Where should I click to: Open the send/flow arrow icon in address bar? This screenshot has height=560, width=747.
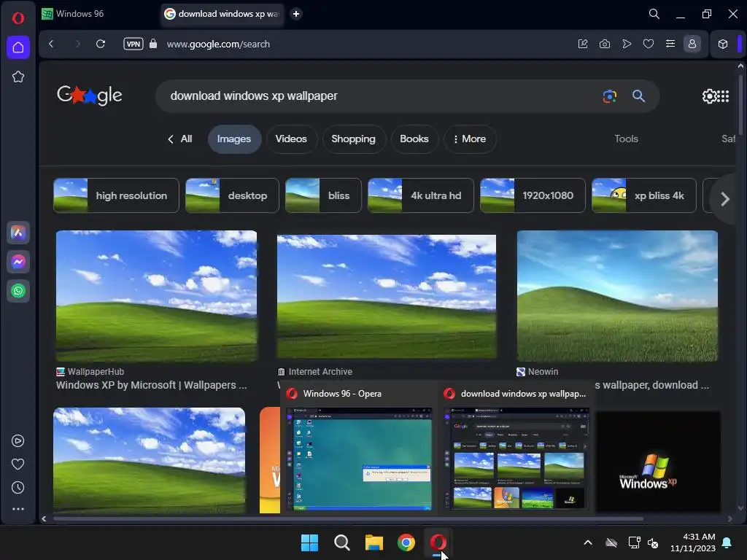pos(627,44)
